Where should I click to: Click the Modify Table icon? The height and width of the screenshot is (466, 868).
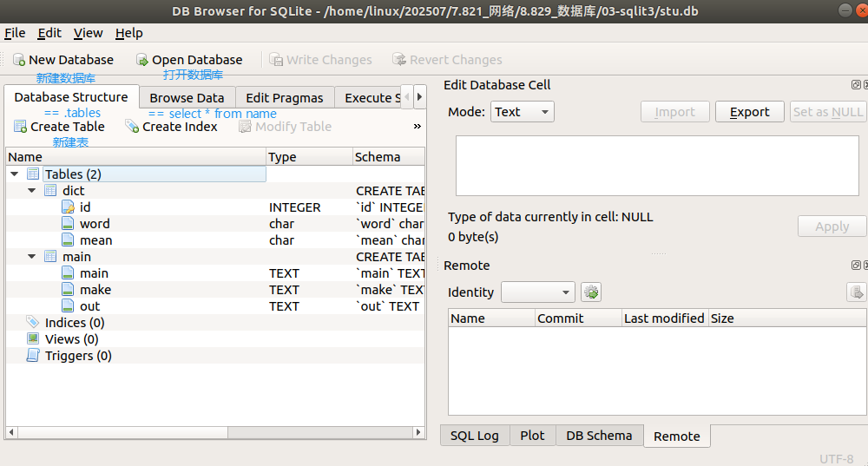tap(245, 127)
